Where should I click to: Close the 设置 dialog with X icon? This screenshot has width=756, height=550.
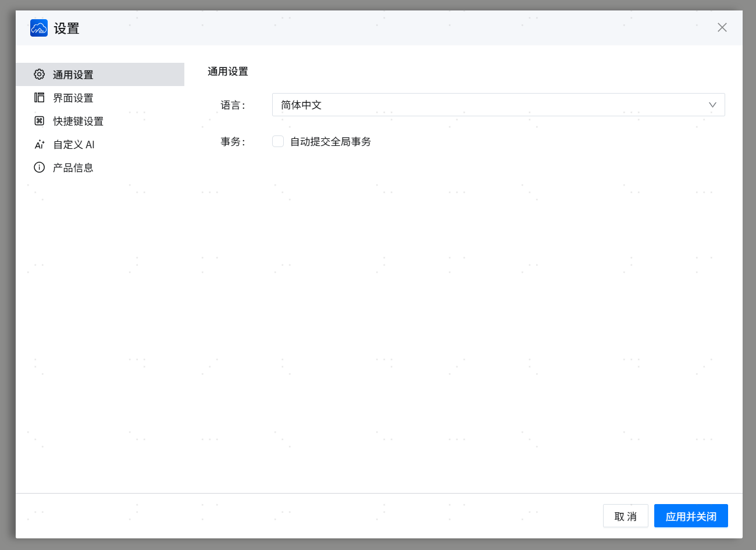coord(722,27)
